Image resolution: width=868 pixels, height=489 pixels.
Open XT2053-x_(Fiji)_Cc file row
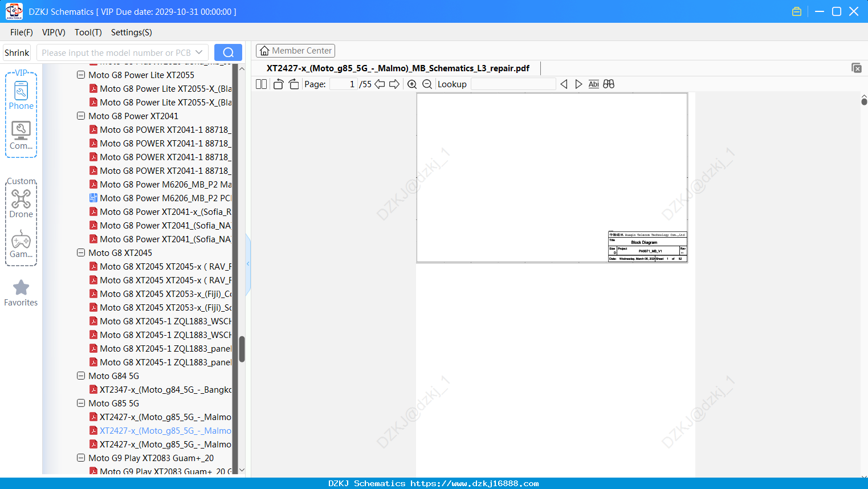click(160, 294)
